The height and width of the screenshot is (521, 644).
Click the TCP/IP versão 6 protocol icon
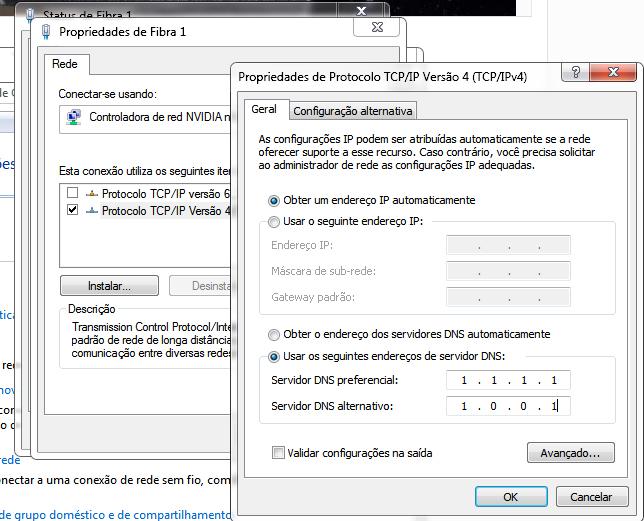pos(92,194)
